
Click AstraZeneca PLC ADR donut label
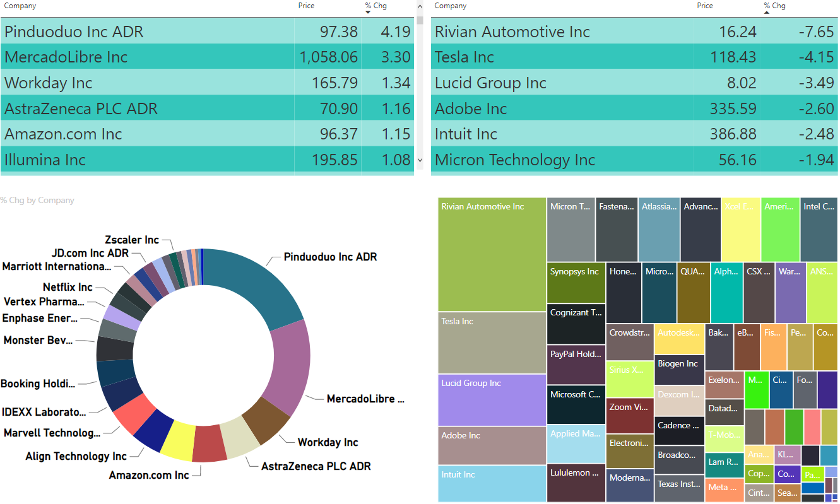316,466
